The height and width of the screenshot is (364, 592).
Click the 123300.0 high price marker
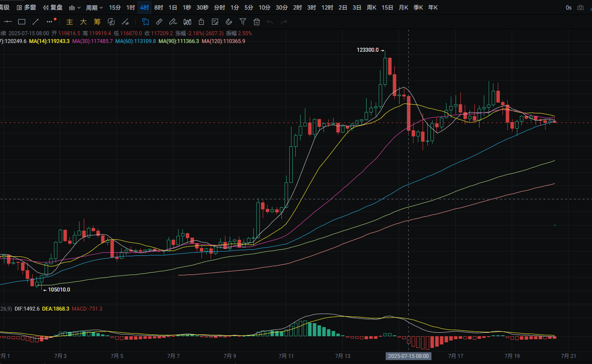pos(367,50)
